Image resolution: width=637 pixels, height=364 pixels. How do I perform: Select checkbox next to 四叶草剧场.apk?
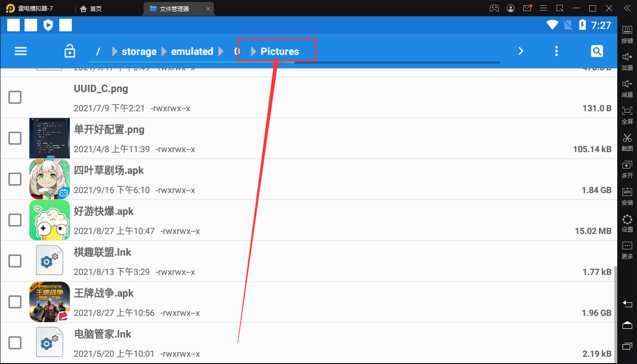point(15,179)
